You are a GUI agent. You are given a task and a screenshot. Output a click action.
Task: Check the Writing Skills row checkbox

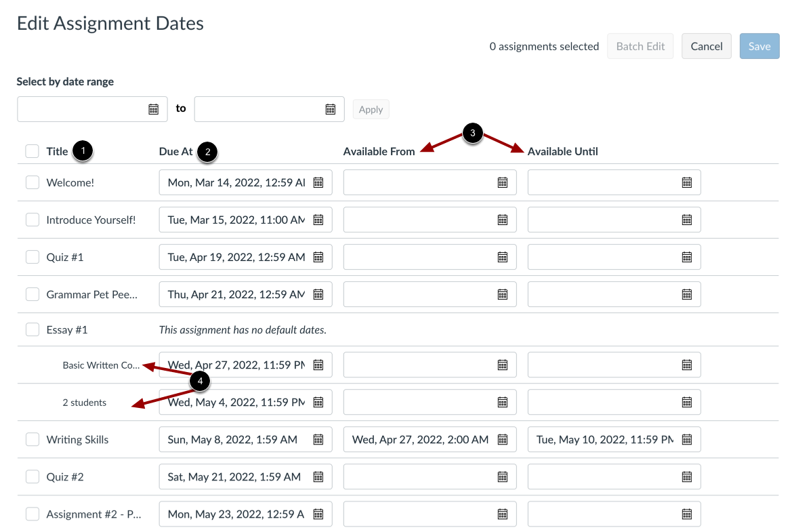tap(32, 439)
